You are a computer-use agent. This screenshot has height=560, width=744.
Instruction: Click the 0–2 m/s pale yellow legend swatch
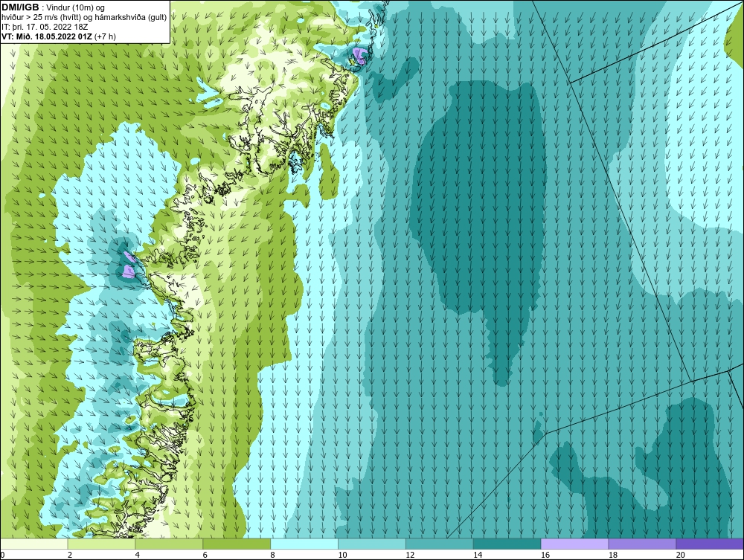click(34, 544)
